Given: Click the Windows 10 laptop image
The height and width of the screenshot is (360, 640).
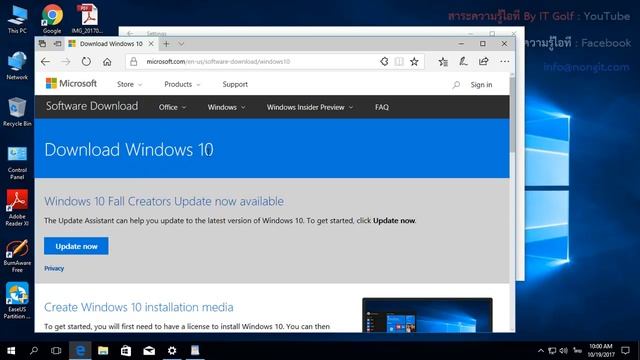Looking at the screenshot, I should click(427, 315).
